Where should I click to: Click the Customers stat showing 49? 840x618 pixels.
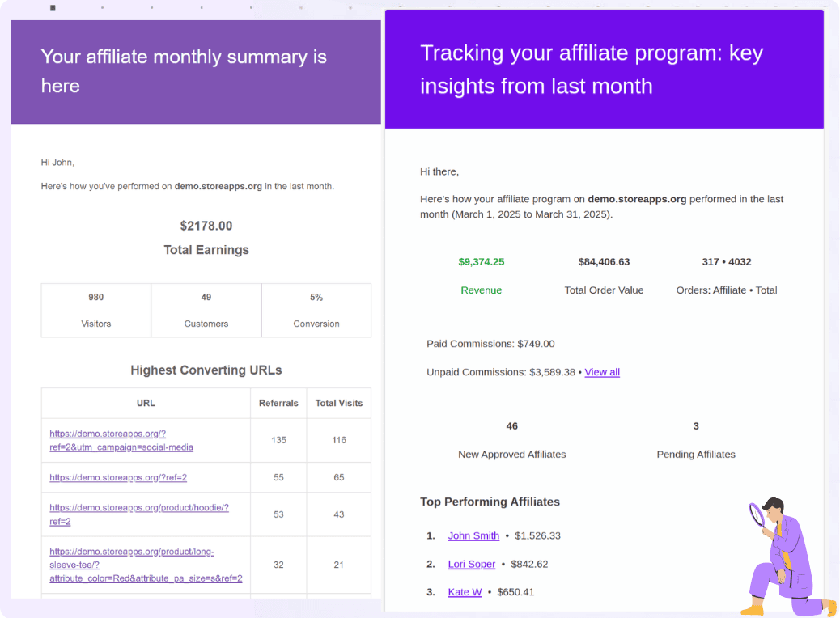(x=206, y=297)
